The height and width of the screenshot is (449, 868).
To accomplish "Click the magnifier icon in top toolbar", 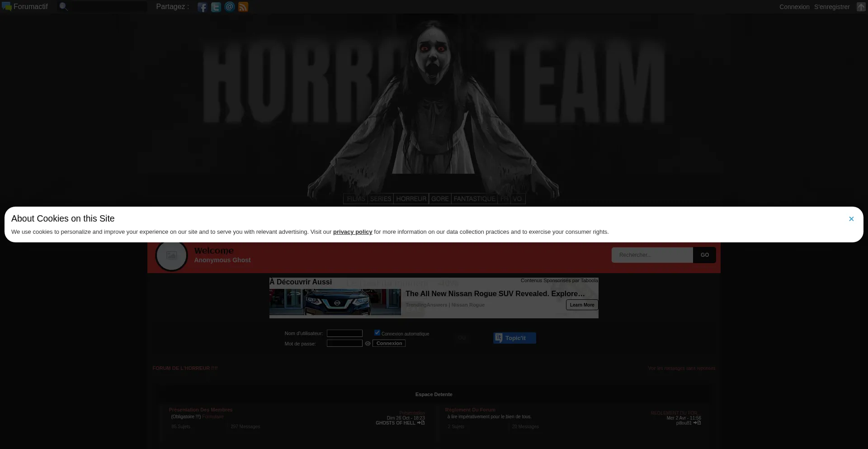I will 63,7.
